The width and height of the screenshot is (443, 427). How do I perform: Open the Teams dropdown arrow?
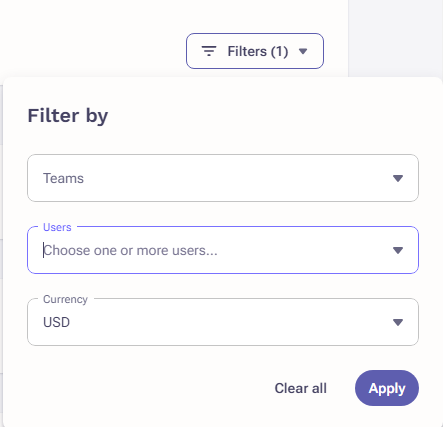coord(398,178)
